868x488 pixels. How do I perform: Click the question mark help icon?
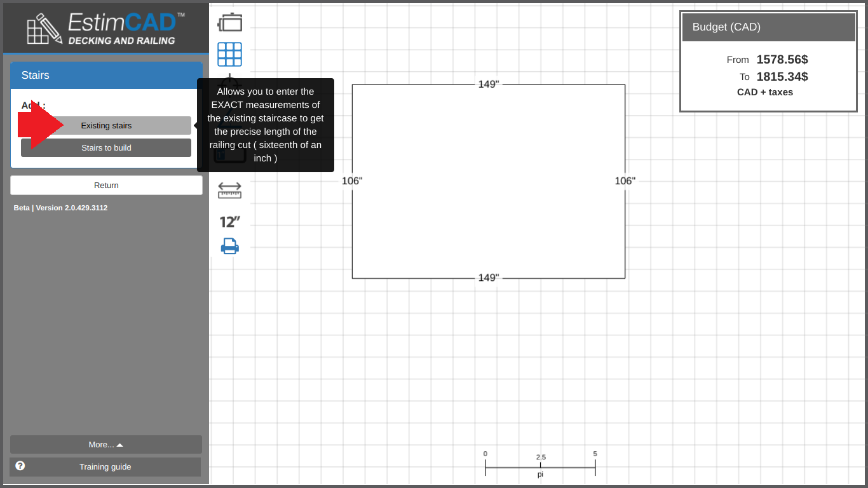tap(20, 466)
